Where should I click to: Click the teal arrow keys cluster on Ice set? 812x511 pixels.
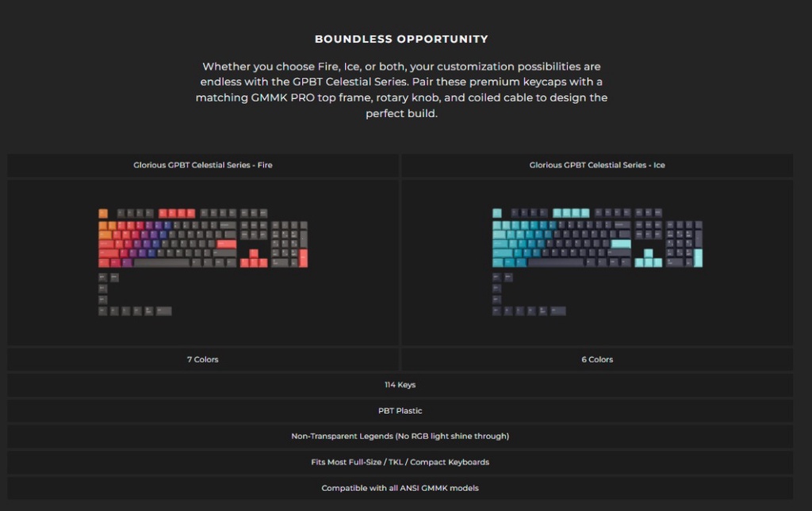[648, 261]
